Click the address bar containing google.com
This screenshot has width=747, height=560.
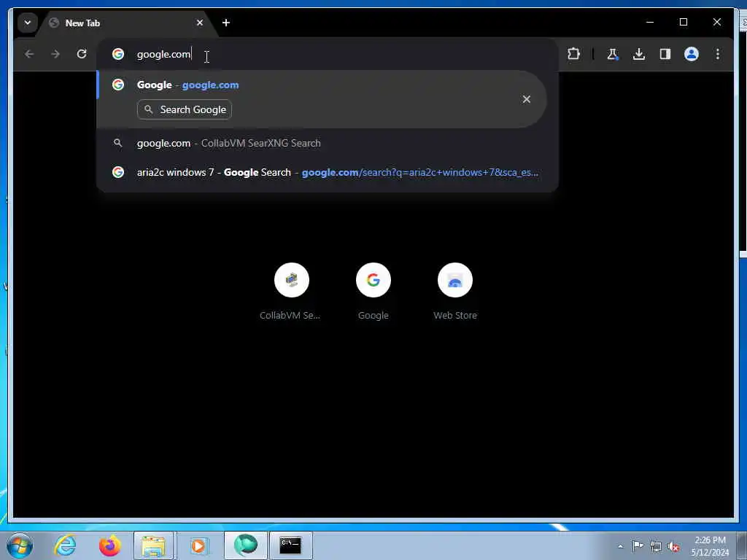[328, 54]
